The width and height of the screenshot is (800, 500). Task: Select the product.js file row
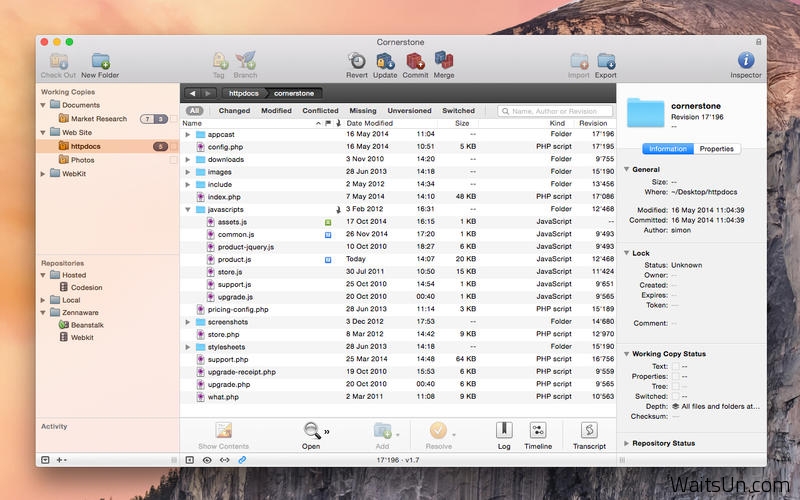coord(398,260)
